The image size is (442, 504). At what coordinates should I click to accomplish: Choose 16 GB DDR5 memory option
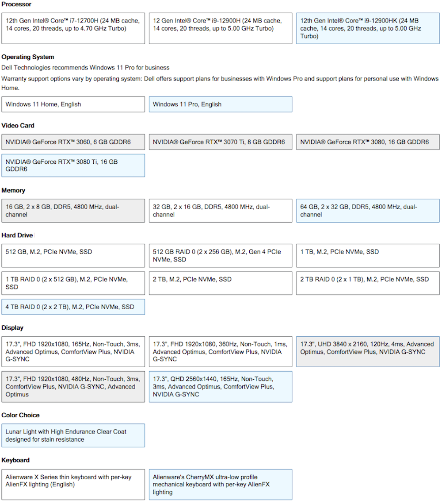73,211
